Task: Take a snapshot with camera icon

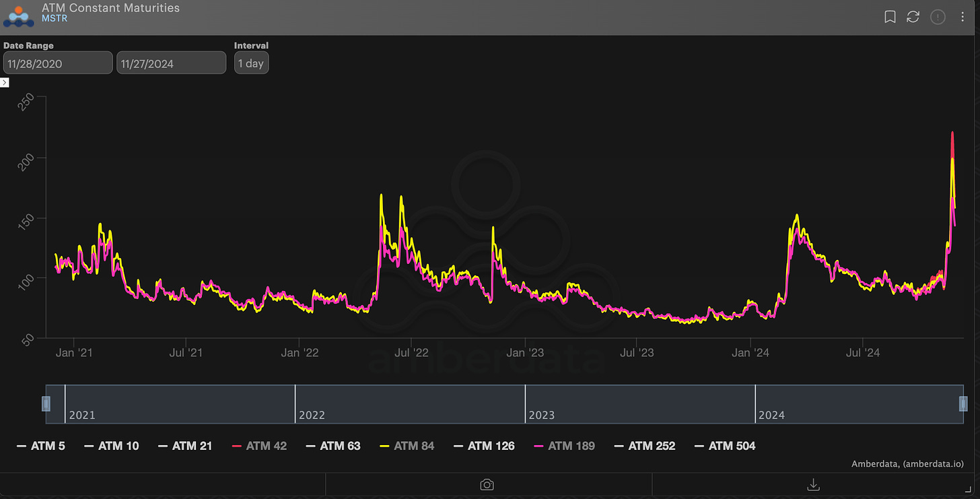Action: coord(487,485)
